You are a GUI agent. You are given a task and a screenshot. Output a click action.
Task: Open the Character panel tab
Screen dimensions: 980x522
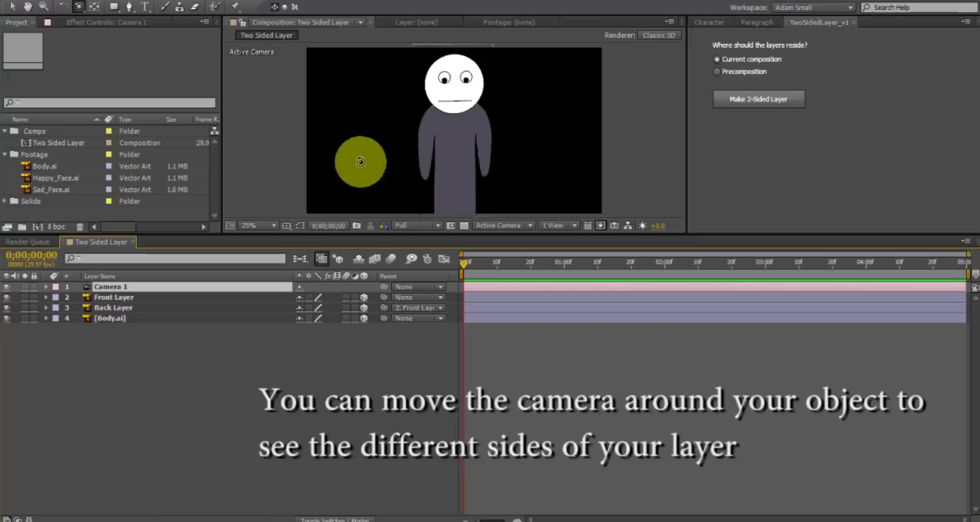(709, 22)
